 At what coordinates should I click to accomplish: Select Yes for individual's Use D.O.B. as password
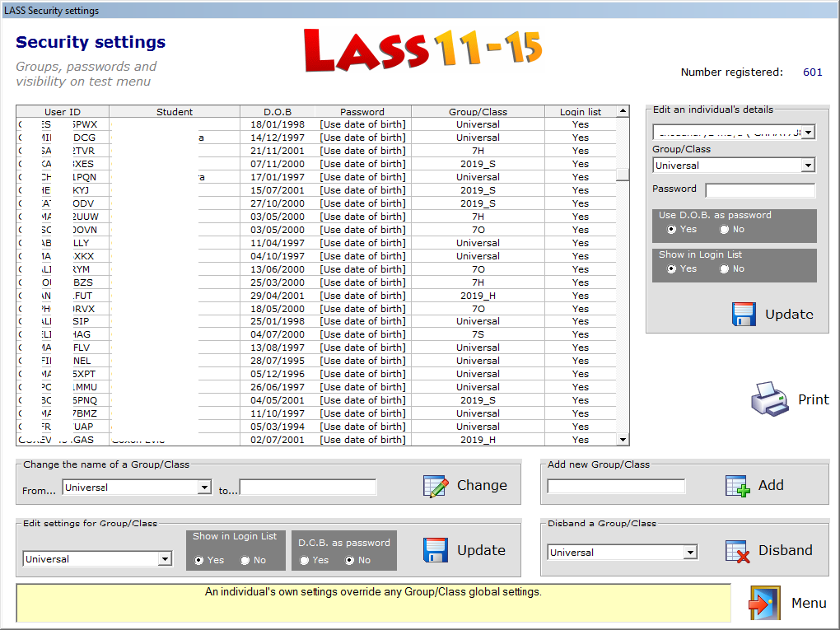[671, 229]
